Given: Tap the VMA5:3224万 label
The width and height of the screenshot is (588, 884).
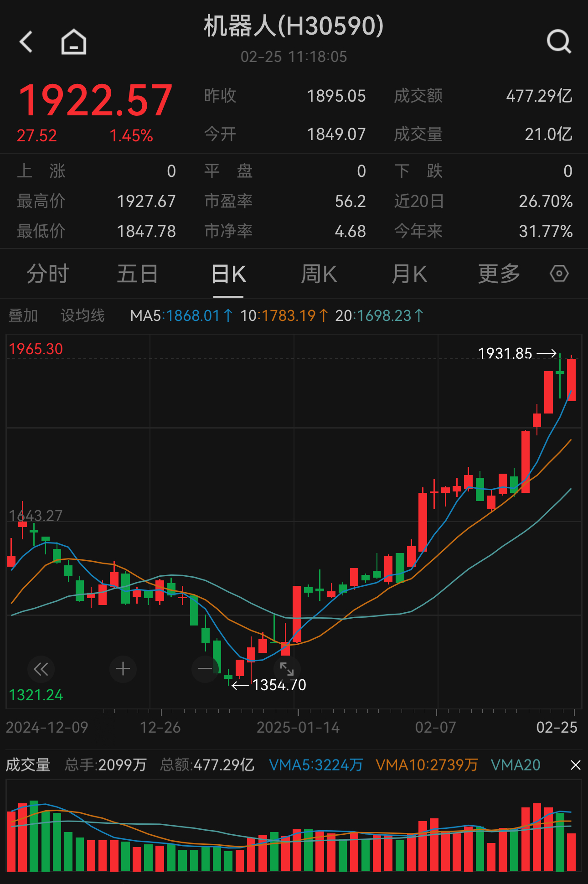Looking at the screenshot, I should click(316, 765).
